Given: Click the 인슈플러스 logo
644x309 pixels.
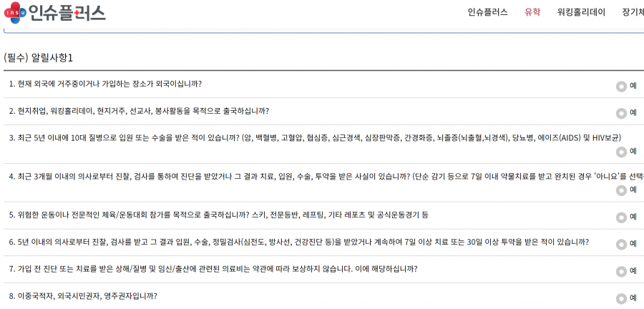Looking at the screenshot, I should [55, 12].
